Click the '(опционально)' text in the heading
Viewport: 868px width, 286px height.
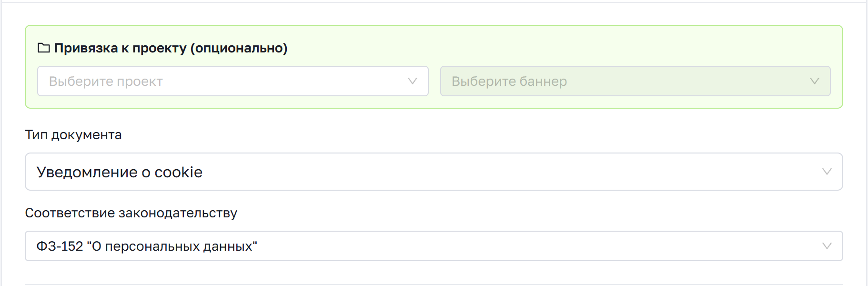[x=239, y=48]
